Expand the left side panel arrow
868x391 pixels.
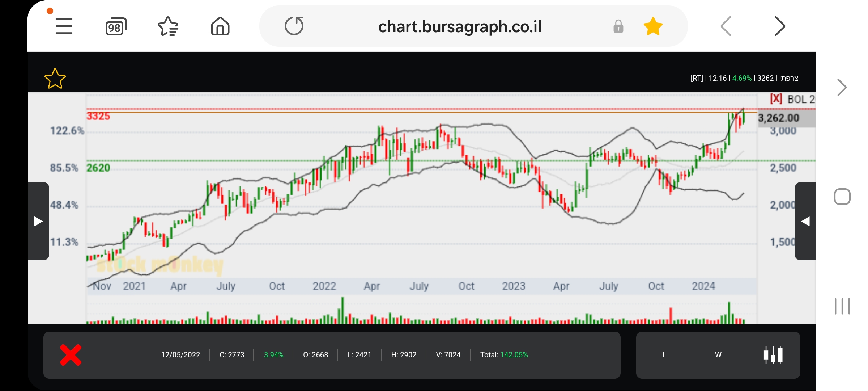point(38,221)
